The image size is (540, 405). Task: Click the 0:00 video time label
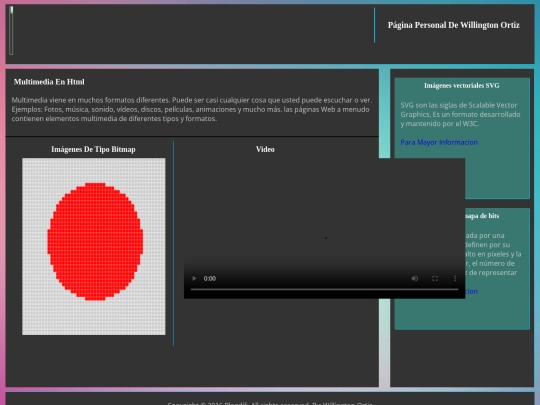210,278
